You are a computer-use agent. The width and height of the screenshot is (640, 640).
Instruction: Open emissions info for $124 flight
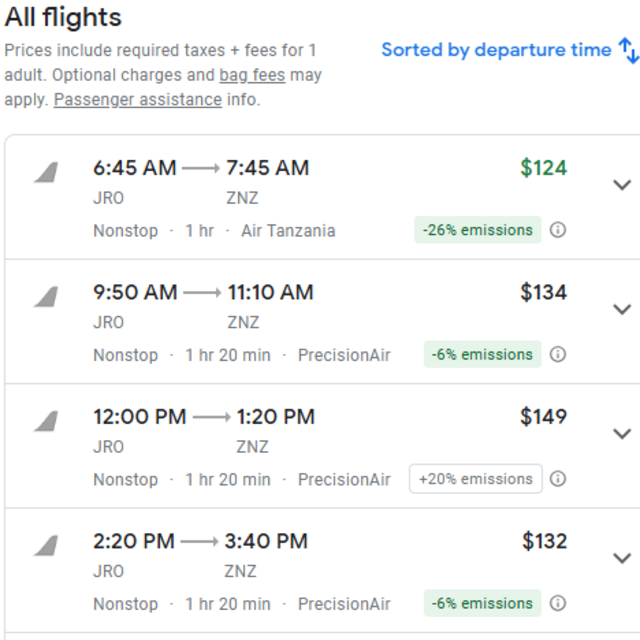coord(558,230)
